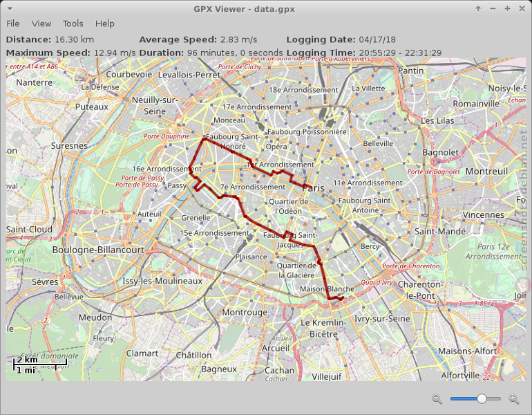This screenshot has width=532, height=415.
Task: Click the Nanterre map label
Action: click(35, 82)
